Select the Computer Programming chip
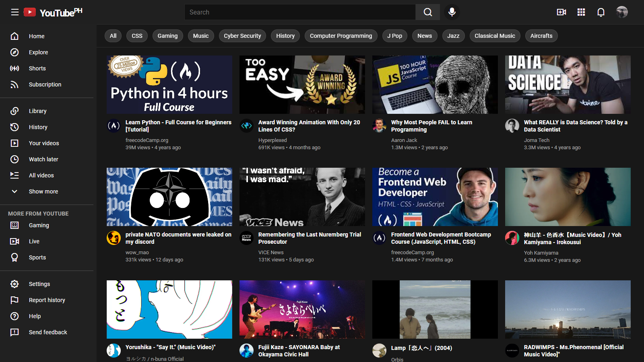The width and height of the screenshot is (644, 362). pyautogui.click(x=341, y=36)
